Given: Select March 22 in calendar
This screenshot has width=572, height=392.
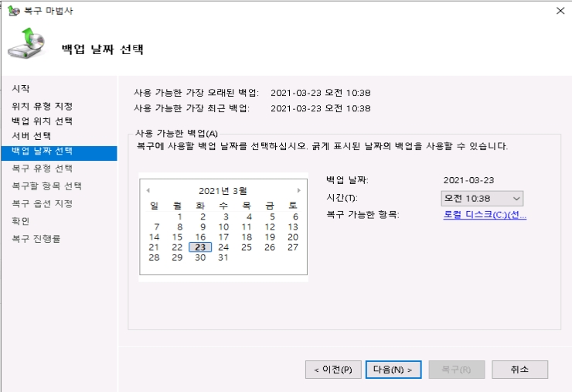Looking at the screenshot, I should (177, 247).
